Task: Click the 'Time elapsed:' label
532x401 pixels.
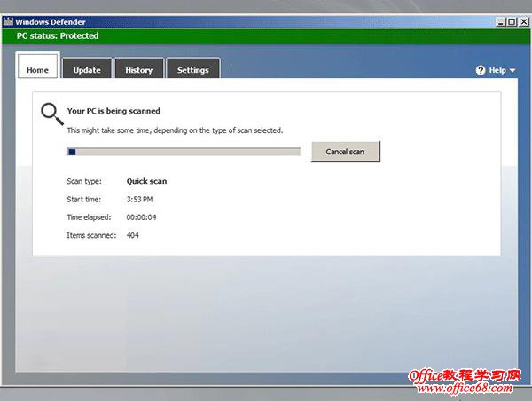Action: pos(89,217)
